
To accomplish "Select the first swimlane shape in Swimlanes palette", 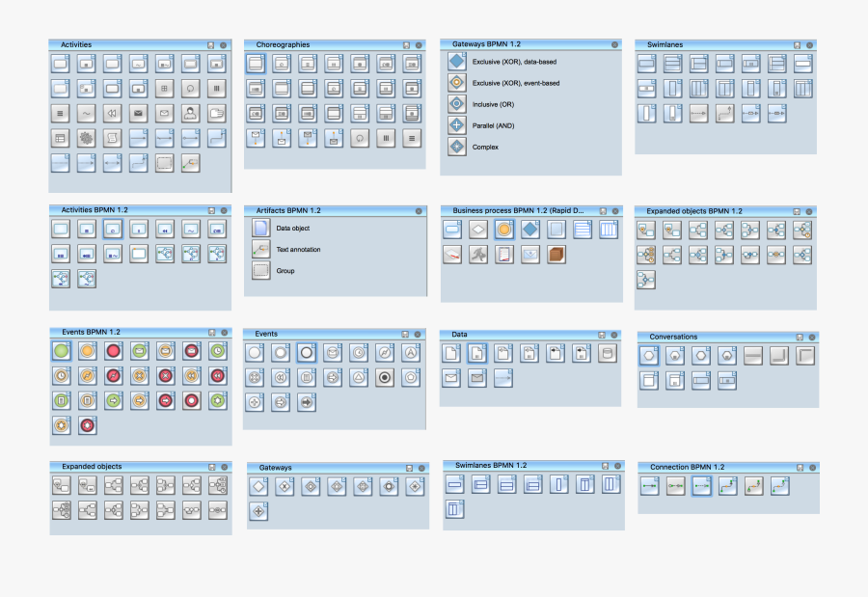I will point(645,63).
